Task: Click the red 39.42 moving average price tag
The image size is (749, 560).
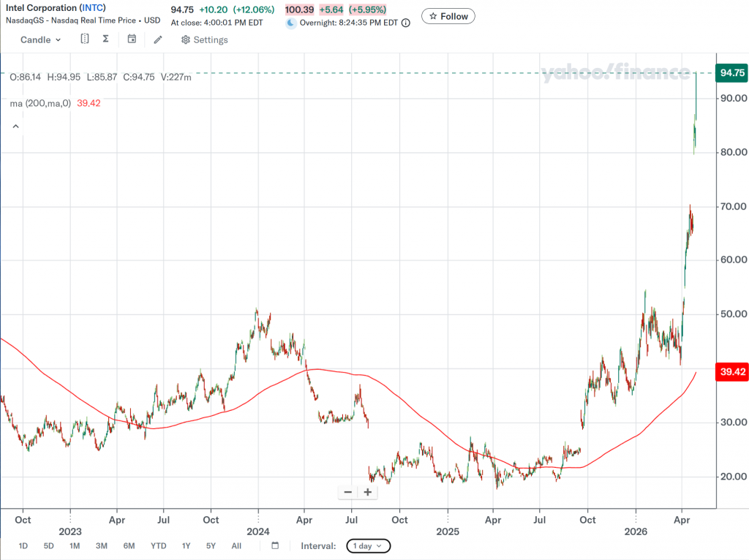Action: pyautogui.click(x=732, y=372)
